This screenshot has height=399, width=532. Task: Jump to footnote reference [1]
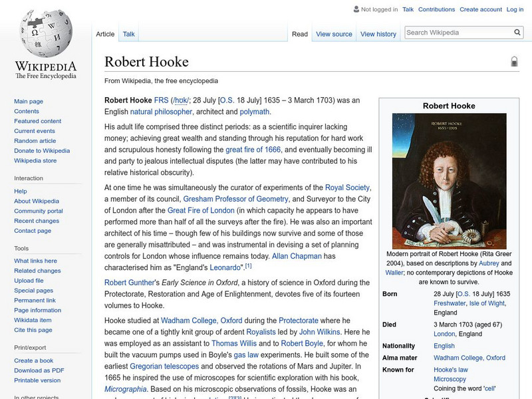(248, 265)
